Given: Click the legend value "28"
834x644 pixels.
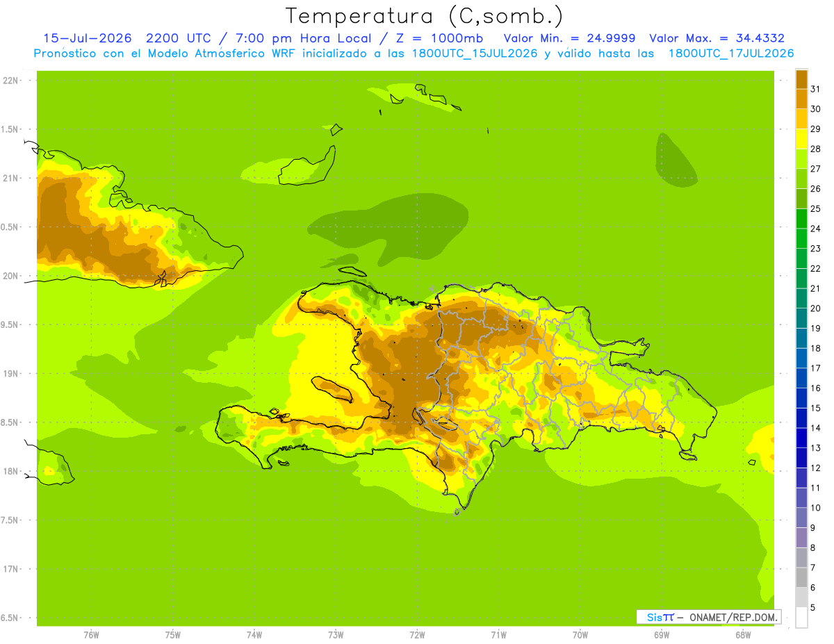Looking at the screenshot, I should (x=816, y=149).
